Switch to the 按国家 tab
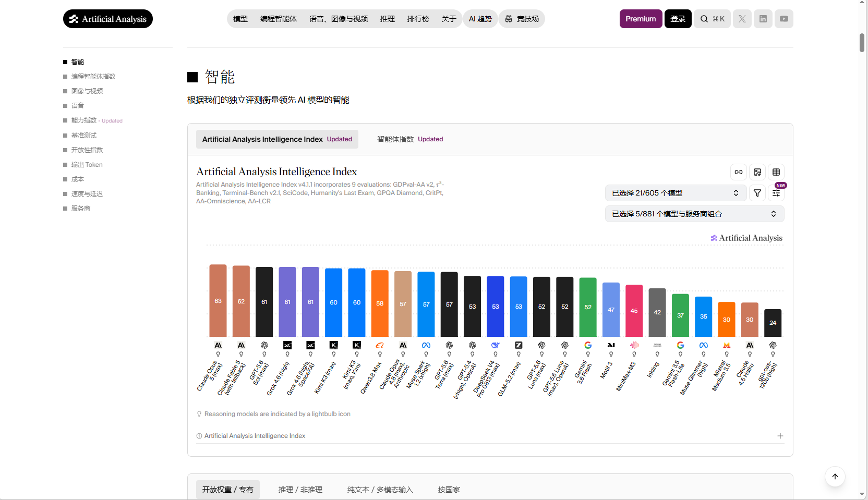 point(449,490)
